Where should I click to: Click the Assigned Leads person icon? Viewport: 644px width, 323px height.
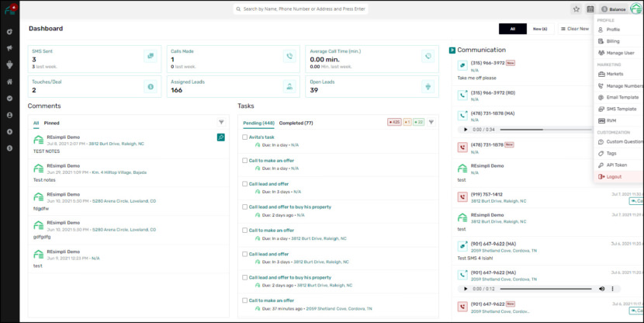coord(289,87)
